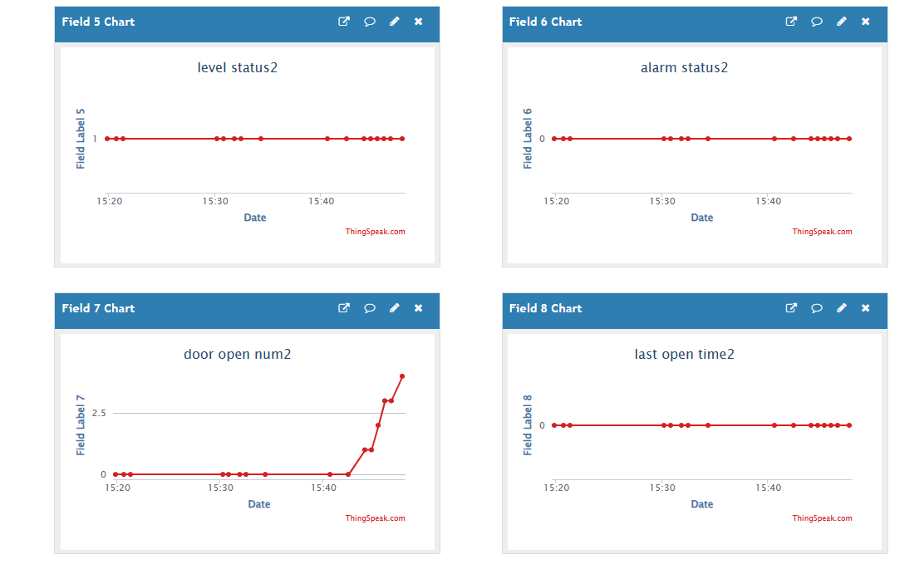The width and height of the screenshot is (924, 574).
Task: Click pencil icon on Field 7 Chart
Action: coord(394,307)
